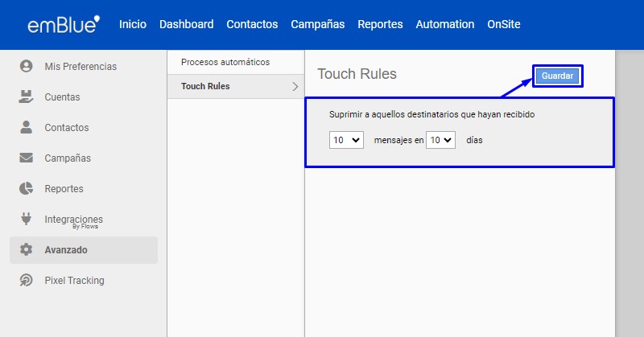Select Cuentas in sidebar
This screenshot has width=644, height=337.
(x=63, y=97)
